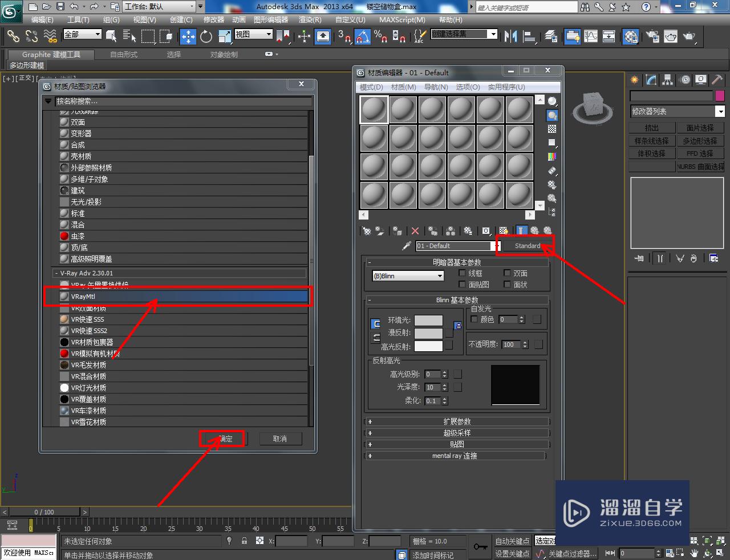Screen dimensions: 730x560
Task: Enable 面状 faceted checkbox
Action: (507, 285)
